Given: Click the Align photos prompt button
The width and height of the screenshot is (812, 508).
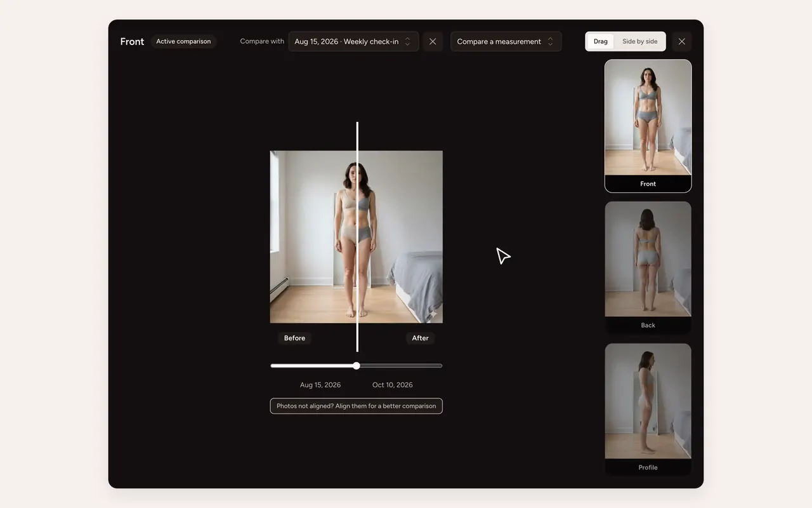Looking at the screenshot, I should 356,406.
